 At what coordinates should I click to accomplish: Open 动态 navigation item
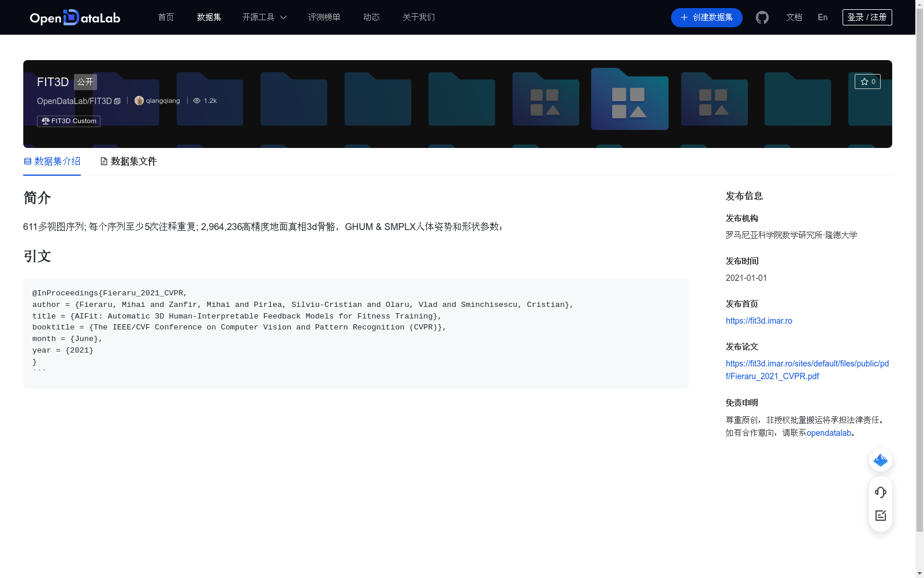pos(371,17)
